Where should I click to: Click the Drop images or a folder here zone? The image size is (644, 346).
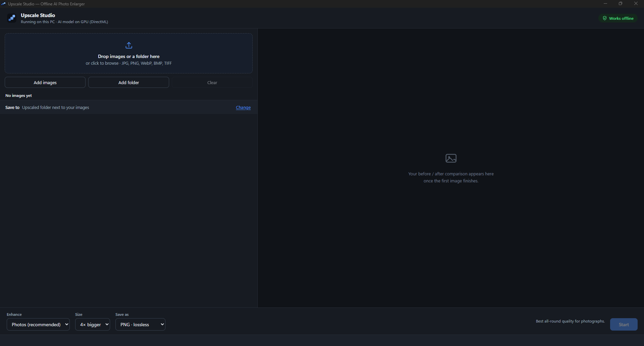point(129,53)
